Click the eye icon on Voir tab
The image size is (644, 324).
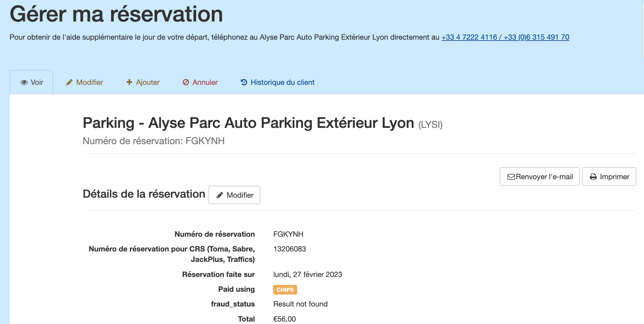point(24,82)
